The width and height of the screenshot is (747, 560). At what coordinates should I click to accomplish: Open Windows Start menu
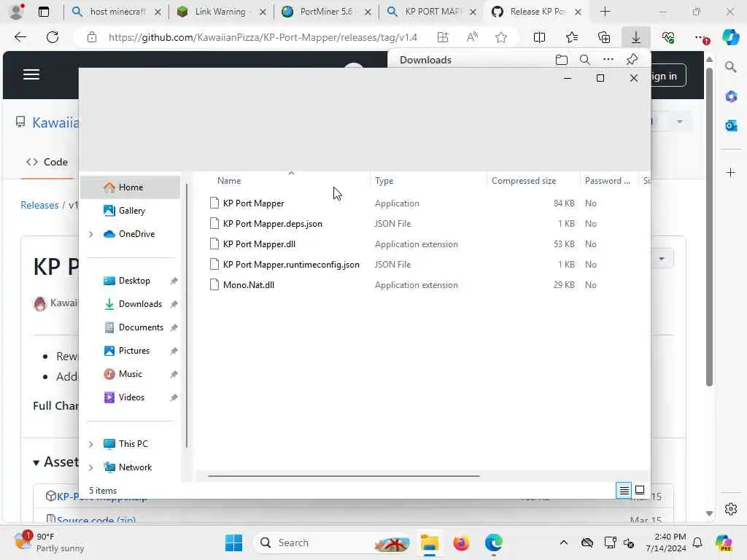[x=233, y=542]
